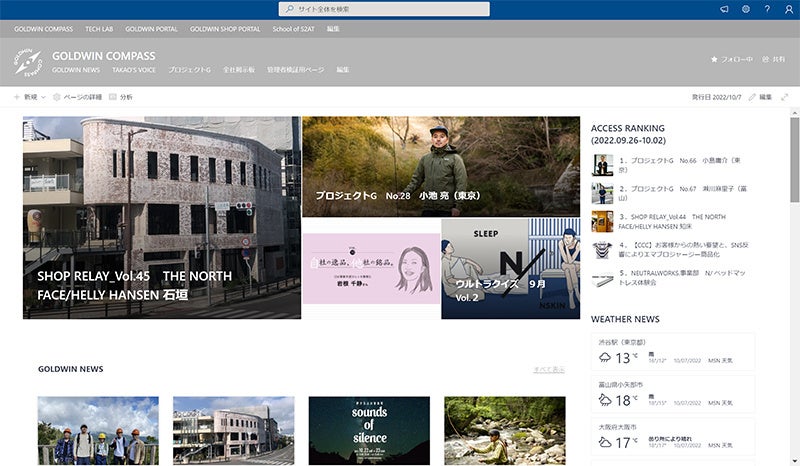Open the 18°C Toyama weather card
This screenshot has height=466, width=800.
click(x=673, y=394)
